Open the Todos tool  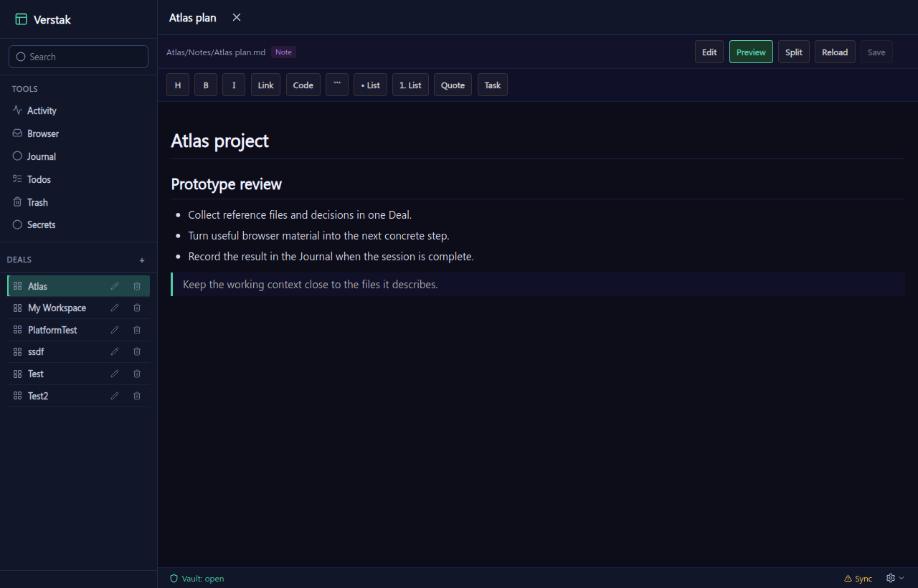tap(78, 179)
